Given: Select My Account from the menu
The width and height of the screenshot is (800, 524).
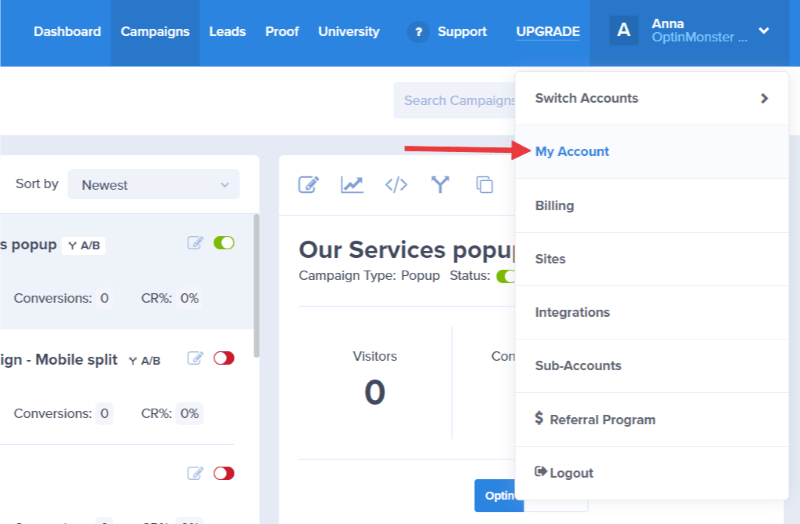Looking at the screenshot, I should point(572,152).
